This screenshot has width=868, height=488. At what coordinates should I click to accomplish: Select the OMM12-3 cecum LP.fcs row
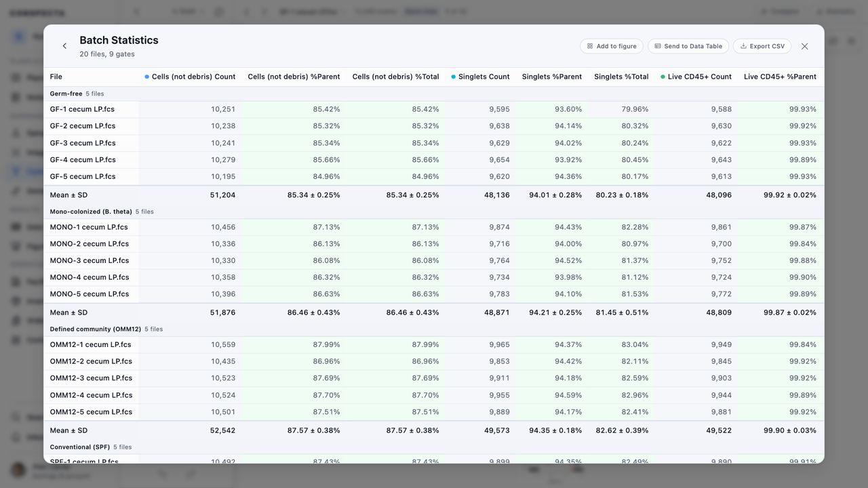pos(434,378)
